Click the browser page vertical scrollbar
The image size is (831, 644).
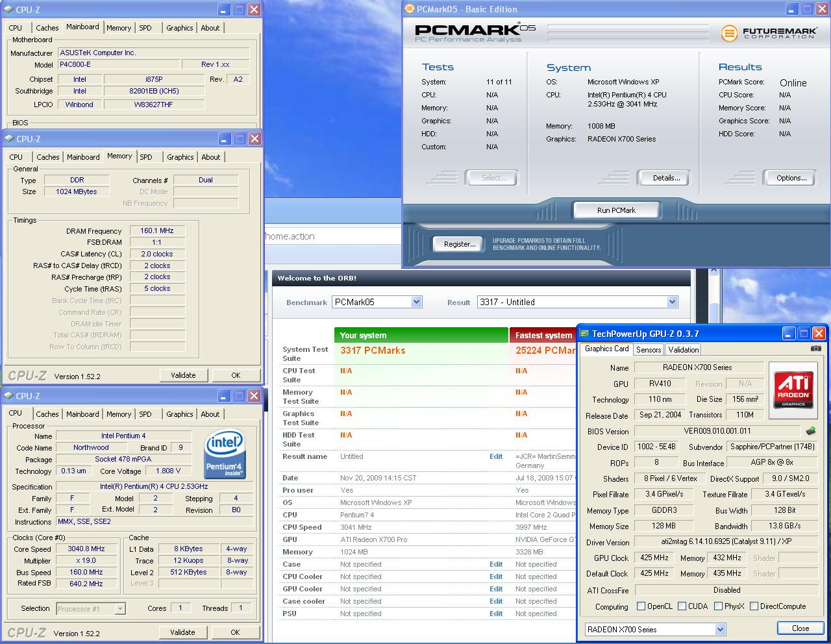(x=713, y=312)
